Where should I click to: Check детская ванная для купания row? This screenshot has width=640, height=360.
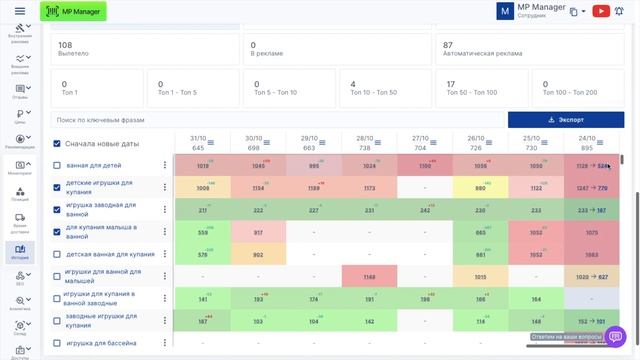click(x=57, y=254)
